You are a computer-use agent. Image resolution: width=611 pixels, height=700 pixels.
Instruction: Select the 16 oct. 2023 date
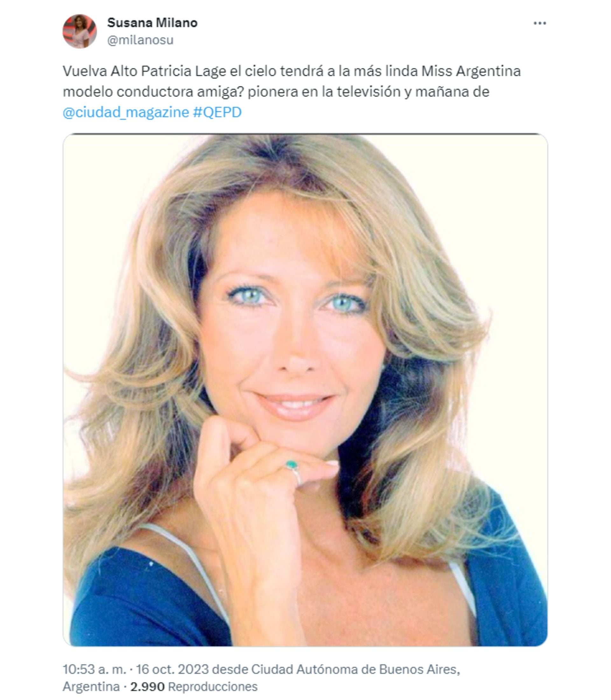click(172, 669)
